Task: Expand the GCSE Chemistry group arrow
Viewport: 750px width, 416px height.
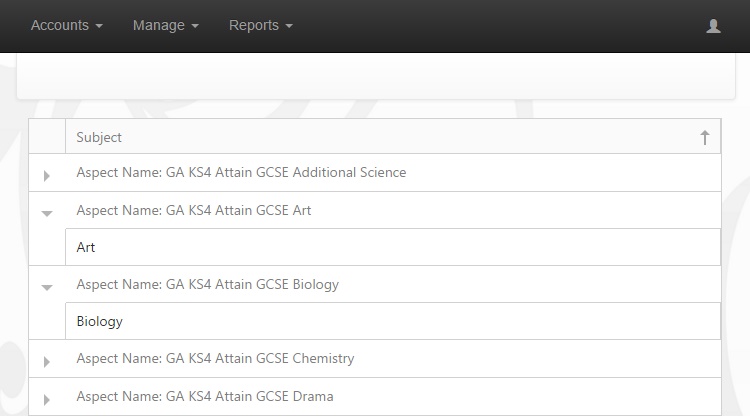Action: tap(46, 361)
